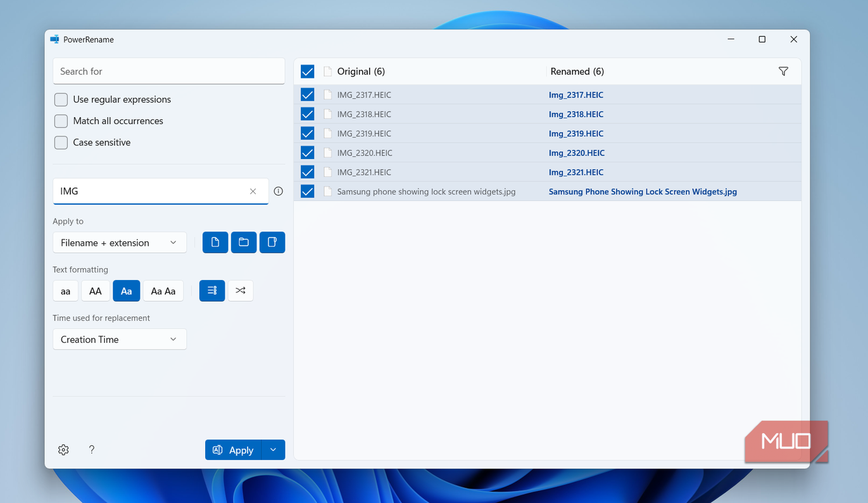Click the Apply button

coord(233,450)
